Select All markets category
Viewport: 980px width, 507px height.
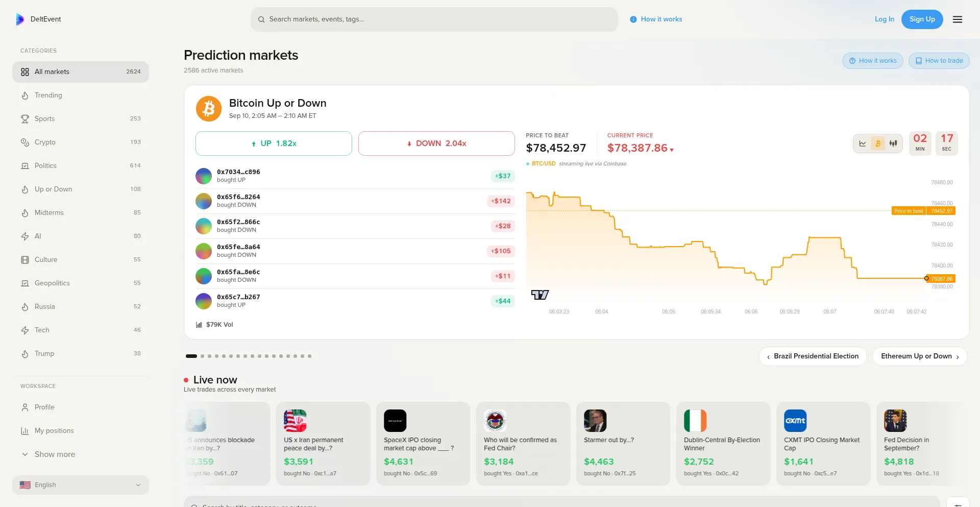pos(81,72)
